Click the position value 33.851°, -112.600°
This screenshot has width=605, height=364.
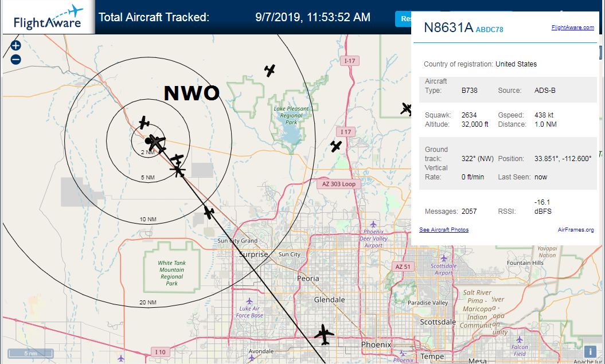point(563,159)
